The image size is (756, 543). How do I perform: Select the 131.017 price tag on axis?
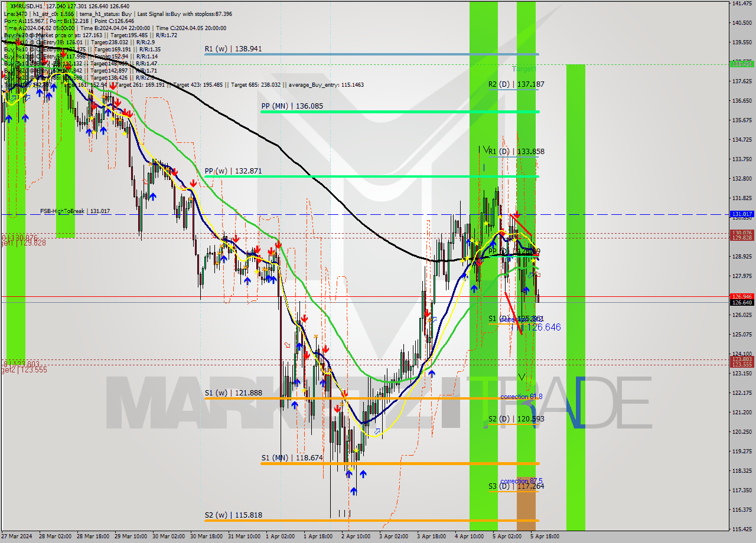click(742, 214)
